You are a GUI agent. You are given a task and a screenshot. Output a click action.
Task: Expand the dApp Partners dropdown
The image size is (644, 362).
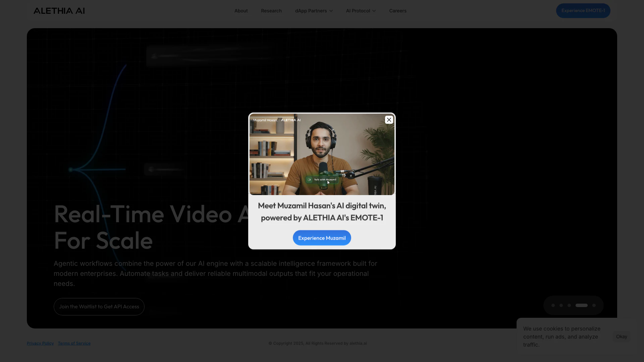coord(314,11)
